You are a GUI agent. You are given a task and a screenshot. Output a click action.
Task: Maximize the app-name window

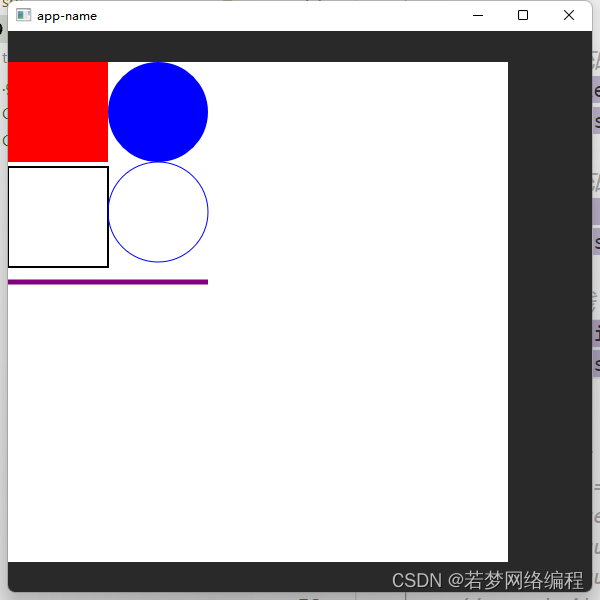point(523,15)
